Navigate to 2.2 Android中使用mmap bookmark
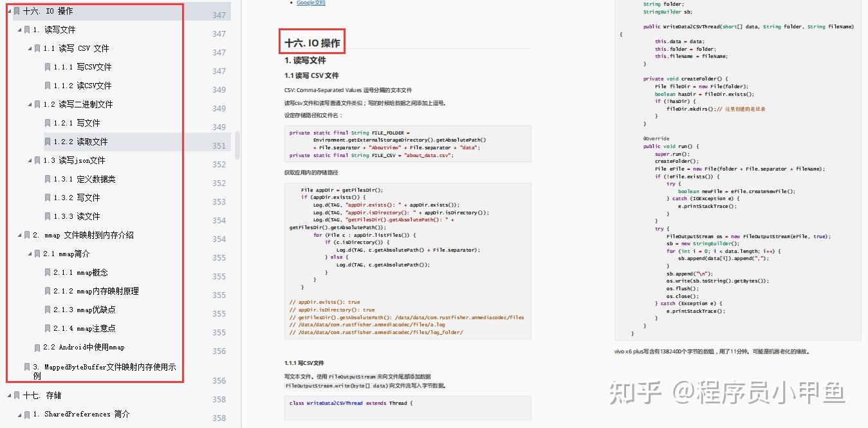868x428 pixels. (84, 348)
